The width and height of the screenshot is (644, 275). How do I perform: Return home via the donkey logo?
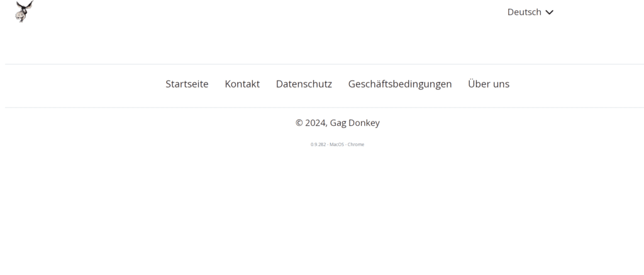pos(24,11)
